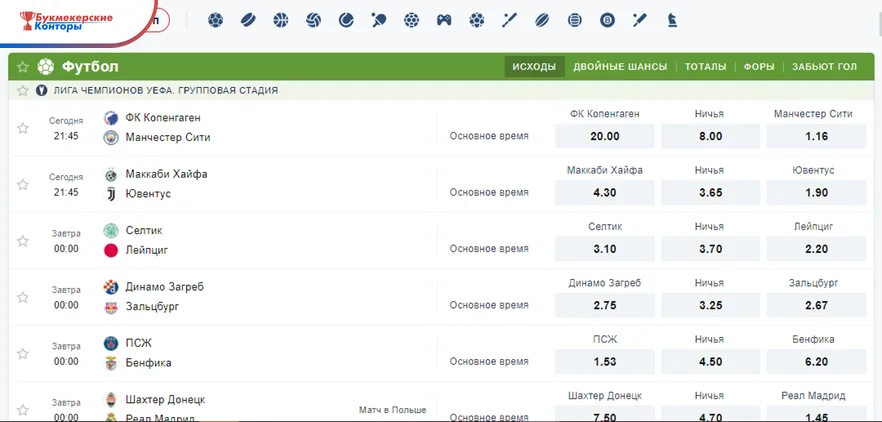Click the Футбол section title

pos(90,67)
